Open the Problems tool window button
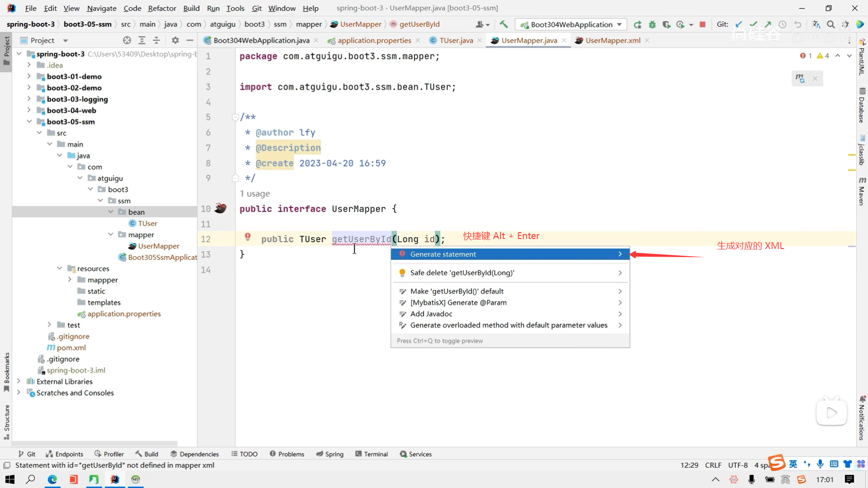Screen dimensions: 868x488 point(287,454)
